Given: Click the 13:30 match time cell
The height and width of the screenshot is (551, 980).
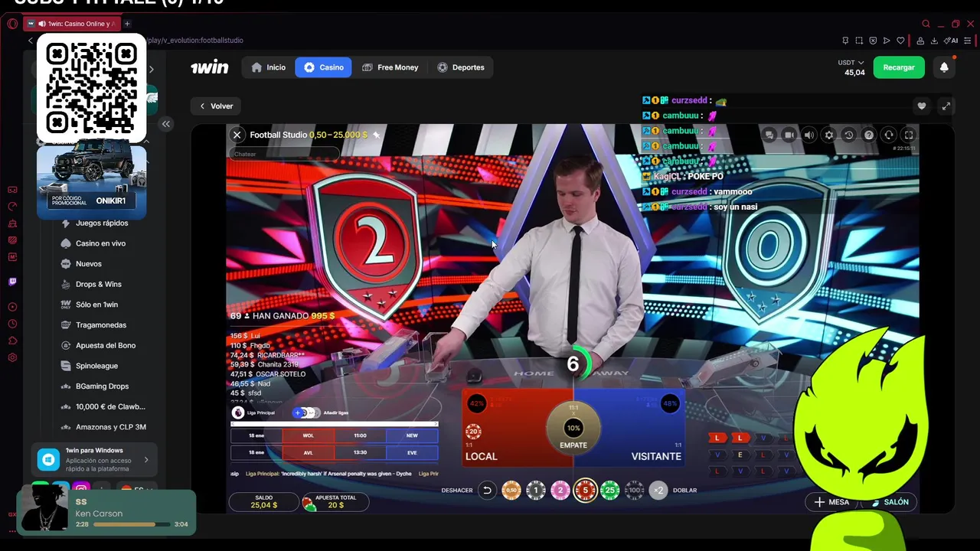Looking at the screenshot, I should point(360,452).
